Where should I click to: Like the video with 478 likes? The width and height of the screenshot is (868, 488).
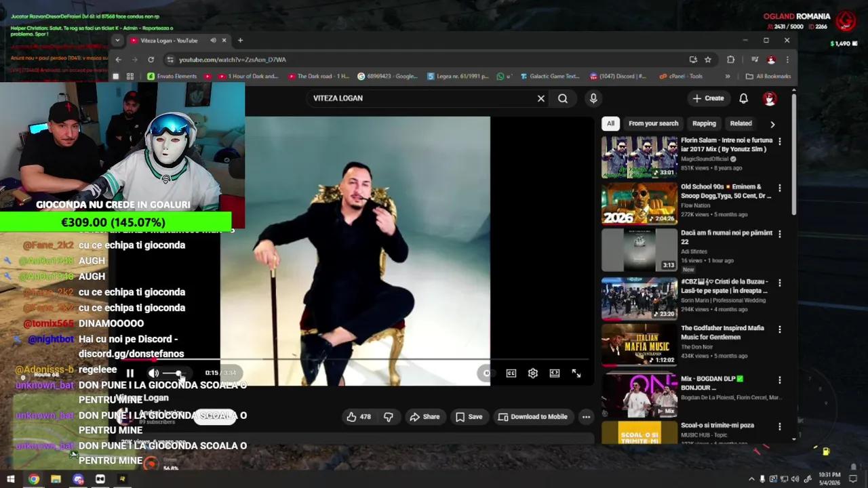click(359, 417)
